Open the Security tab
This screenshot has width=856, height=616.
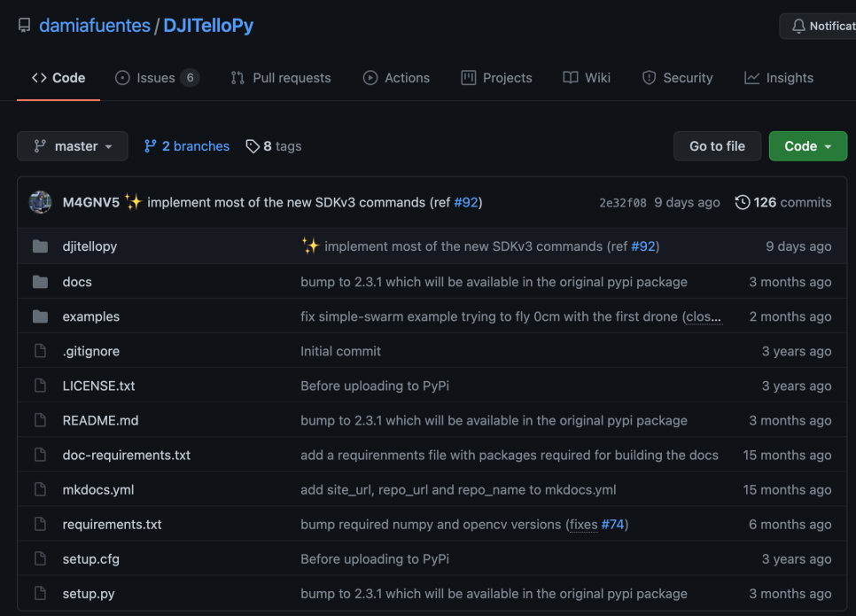pyautogui.click(x=678, y=78)
